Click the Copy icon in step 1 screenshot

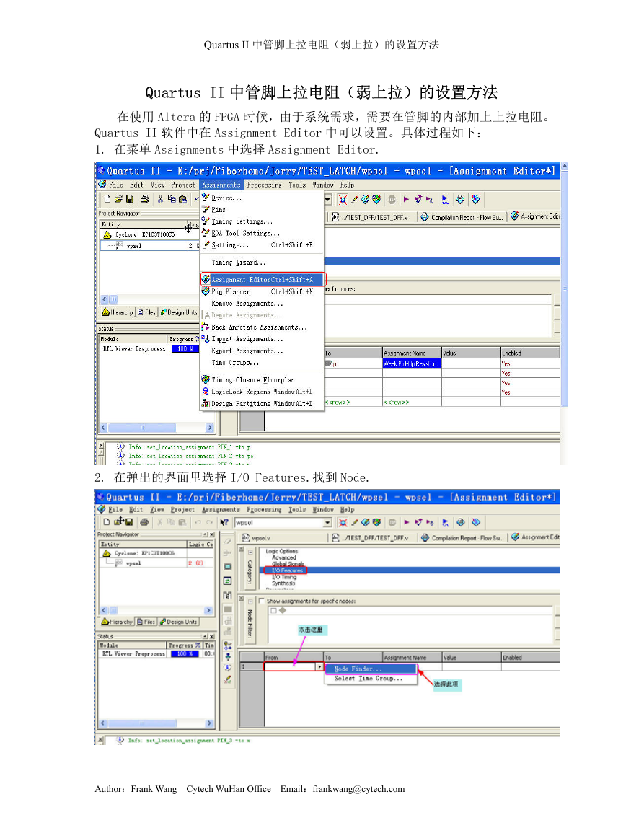click(x=172, y=199)
